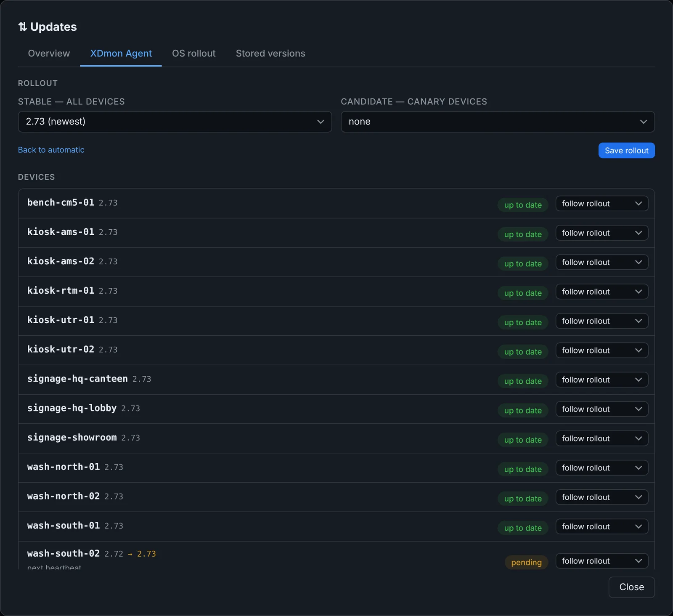The image size is (673, 616).
Task: Open the OS rollout tab
Action: (193, 53)
